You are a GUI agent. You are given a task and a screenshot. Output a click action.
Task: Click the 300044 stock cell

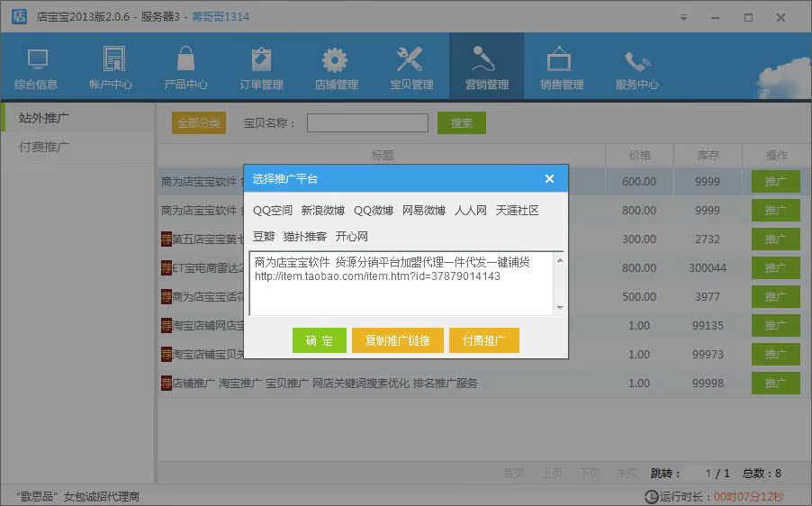(708, 267)
